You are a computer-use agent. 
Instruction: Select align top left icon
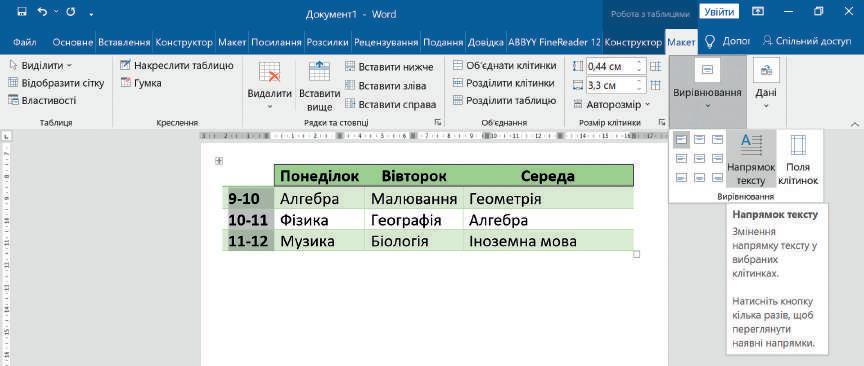point(682,140)
